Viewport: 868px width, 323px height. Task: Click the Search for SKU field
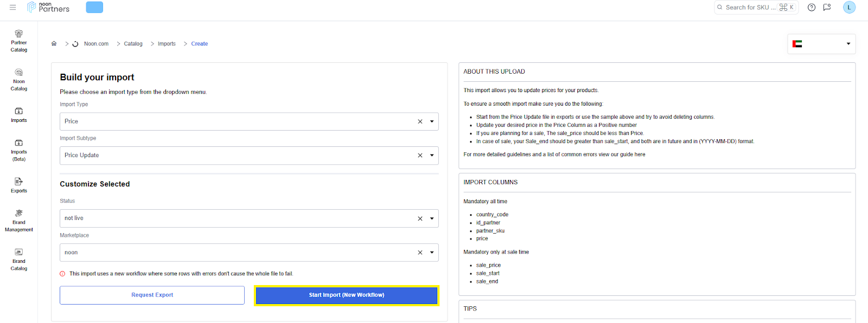click(756, 7)
